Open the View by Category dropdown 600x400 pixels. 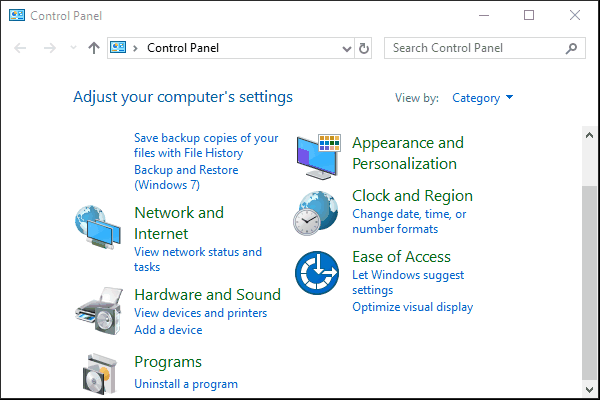[483, 98]
